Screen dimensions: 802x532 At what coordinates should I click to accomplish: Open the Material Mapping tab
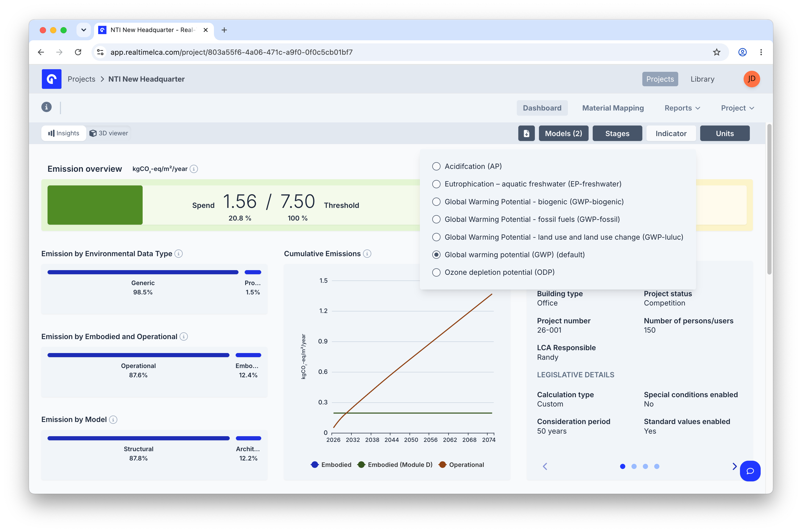click(x=613, y=108)
